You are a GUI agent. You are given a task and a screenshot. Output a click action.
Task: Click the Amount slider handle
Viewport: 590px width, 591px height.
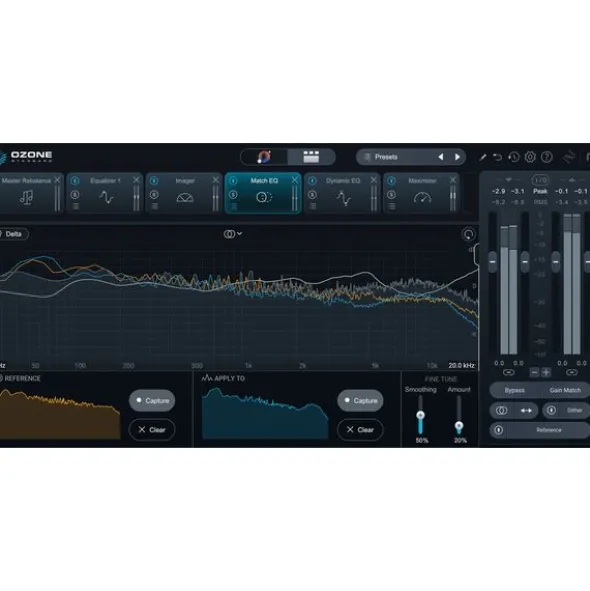pyautogui.click(x=459, y=426)
